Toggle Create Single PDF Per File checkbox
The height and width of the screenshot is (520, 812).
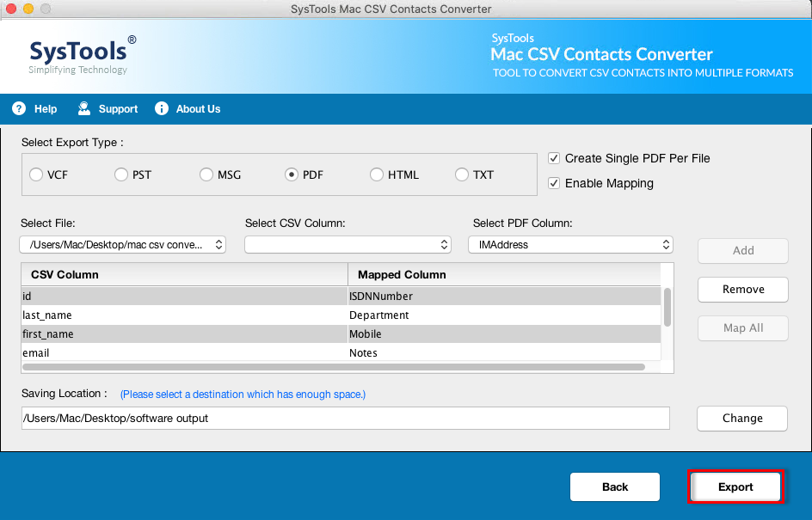tap(554, 158)
